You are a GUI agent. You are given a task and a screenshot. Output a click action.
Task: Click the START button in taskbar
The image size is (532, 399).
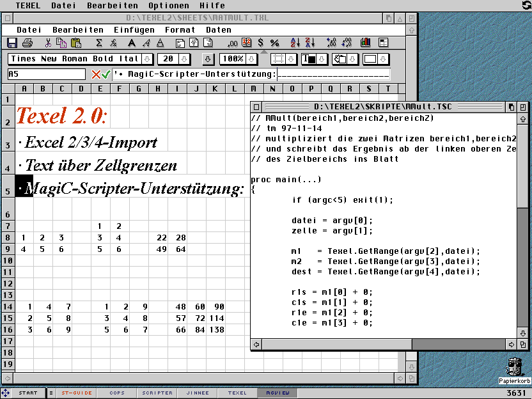(x=28, y=393)
